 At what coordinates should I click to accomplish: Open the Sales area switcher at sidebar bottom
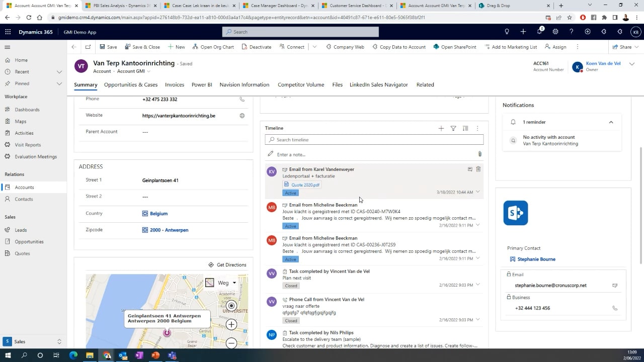click(33, 341)
